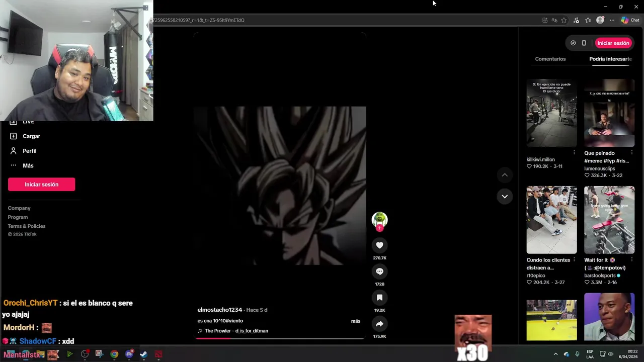Screen dimensions: 644x362
Task: Open the elmostacho1234 username link
Action: tap(219, 310)
